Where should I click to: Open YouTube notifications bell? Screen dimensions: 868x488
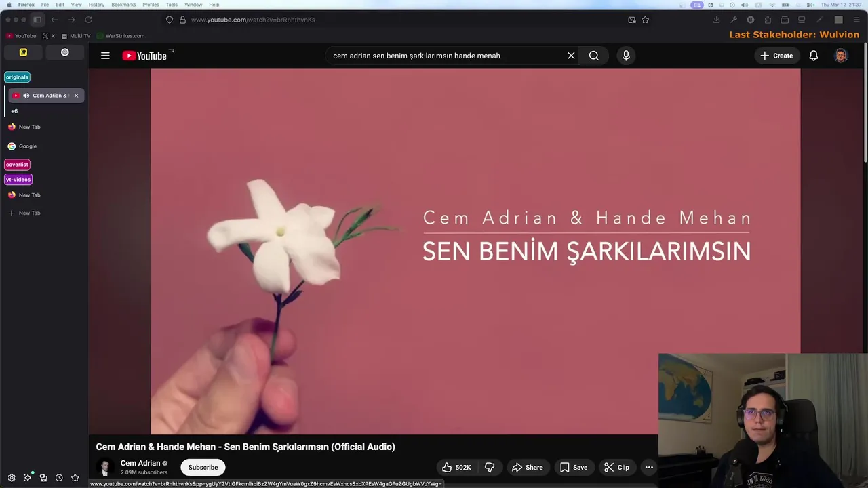pyautogui.click(x=813, y=56)
